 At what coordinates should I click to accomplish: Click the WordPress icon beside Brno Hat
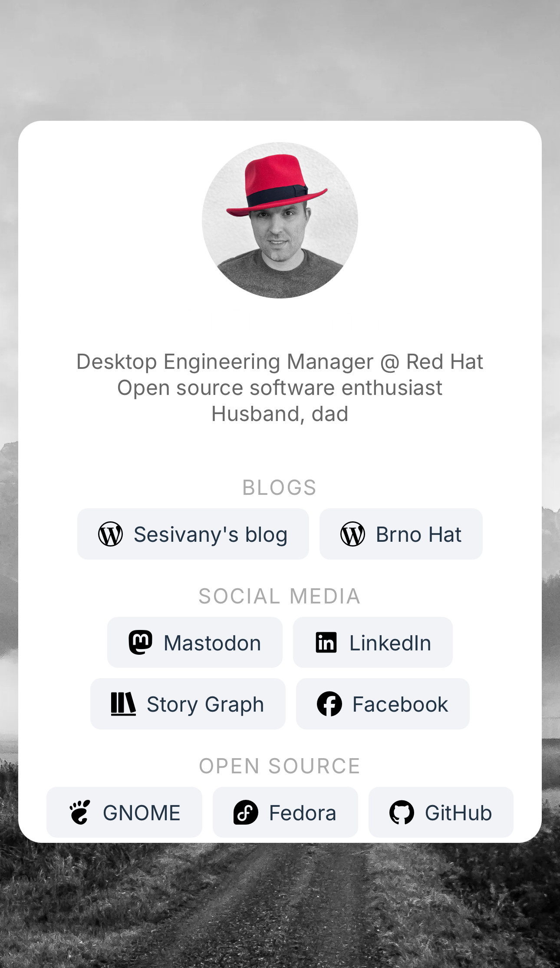point(352,534)
